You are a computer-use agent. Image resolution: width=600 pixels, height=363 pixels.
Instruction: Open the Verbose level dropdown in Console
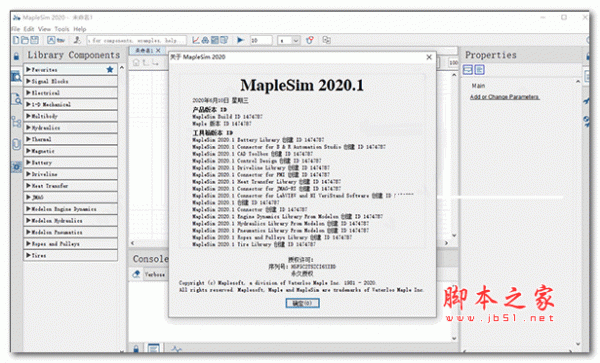click(155, 274)
